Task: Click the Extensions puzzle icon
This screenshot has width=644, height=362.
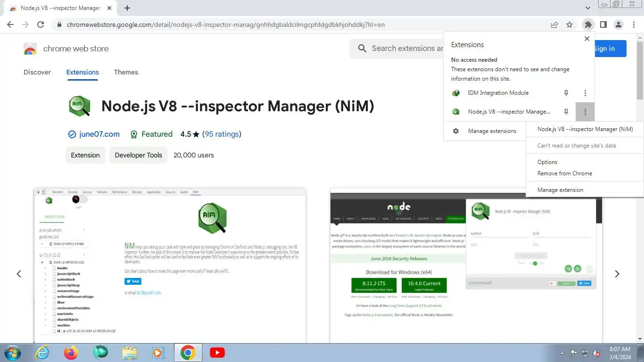Action: [588, 25]
